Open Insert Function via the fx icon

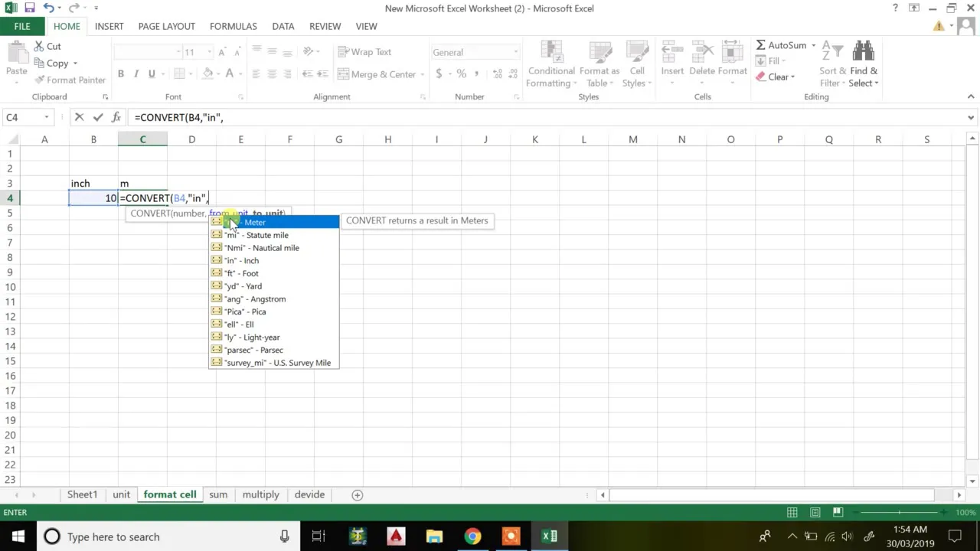point(116,117)
